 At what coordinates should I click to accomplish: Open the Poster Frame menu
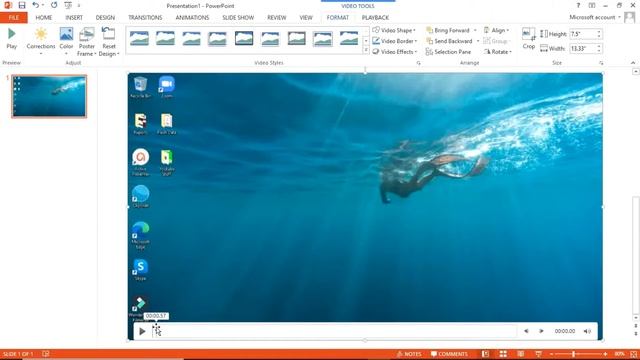pos(87,41)
